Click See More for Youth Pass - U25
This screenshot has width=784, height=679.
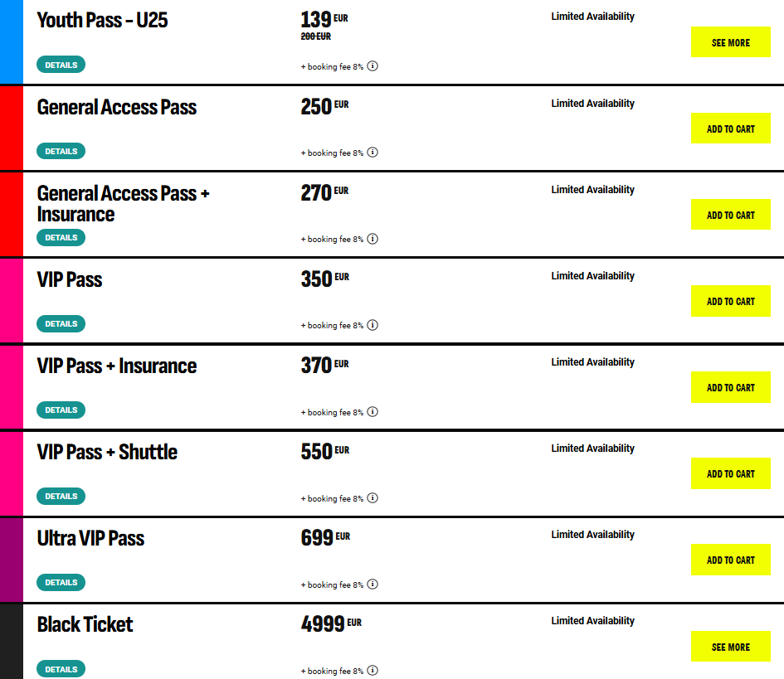[x=731, y=42]
